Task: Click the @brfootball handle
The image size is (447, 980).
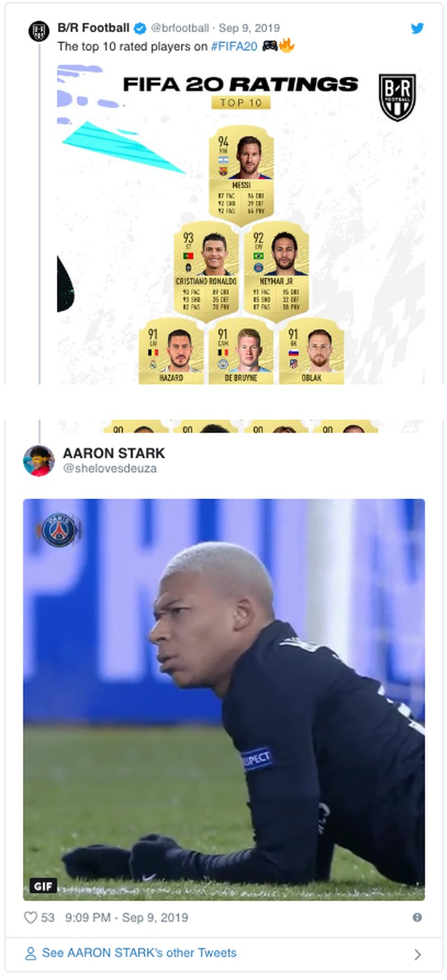Action: [x=180, y=28]
